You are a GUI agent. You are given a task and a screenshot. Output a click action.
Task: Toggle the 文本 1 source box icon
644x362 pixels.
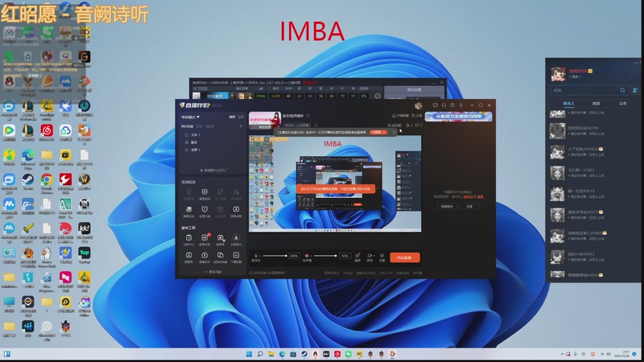tap(187, 134)
